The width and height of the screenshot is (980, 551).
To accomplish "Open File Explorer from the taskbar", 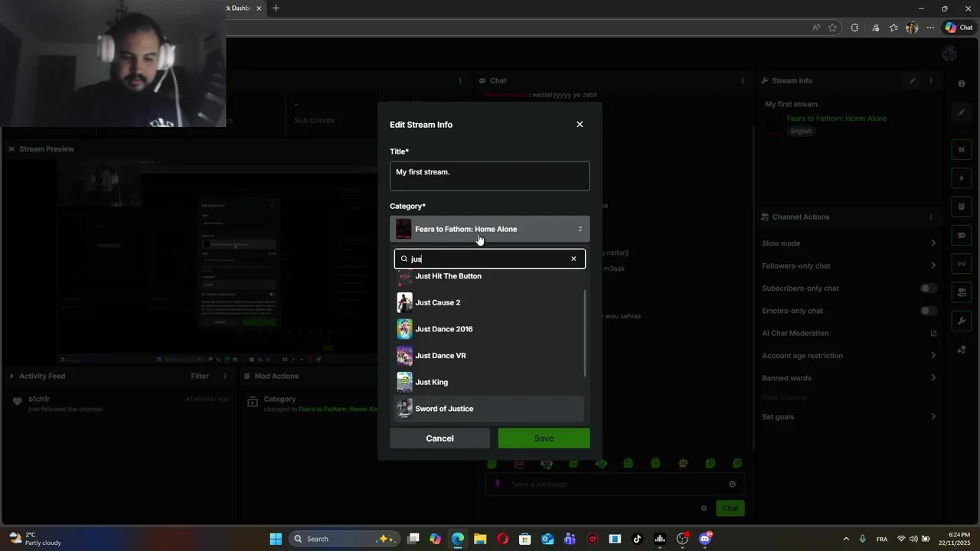I will click(x=480, y=539).
